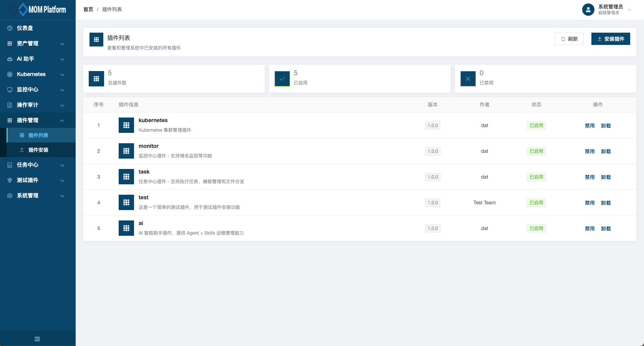Click the gear icon beside 系统管理
Image resolution: width=644 pixels, height=346 pixels.
click(x=10, y=195)
